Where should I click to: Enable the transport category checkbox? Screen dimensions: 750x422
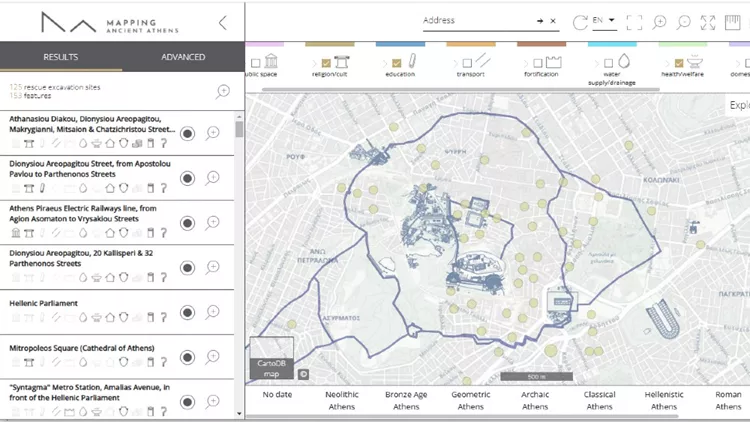(465, 63)
